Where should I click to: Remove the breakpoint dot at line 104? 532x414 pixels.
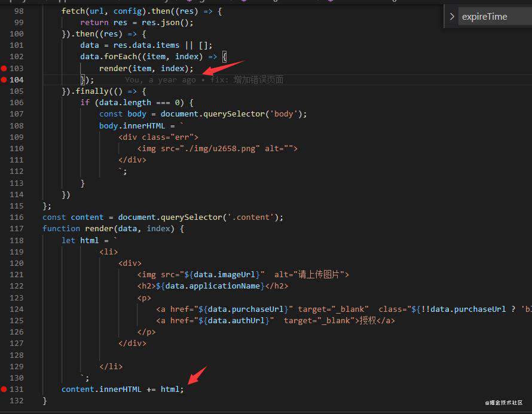(x=4, y=80)
